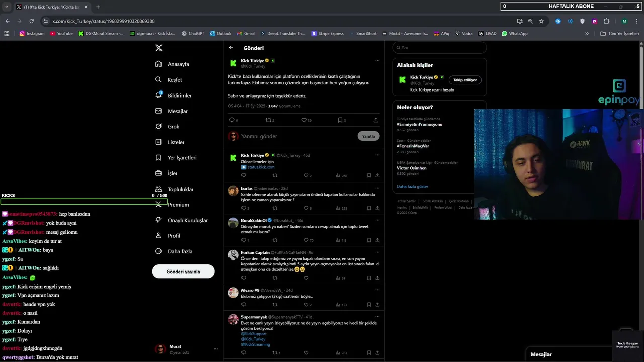
Task: Bookmark this page star icon
Action: tap(541, 21)
